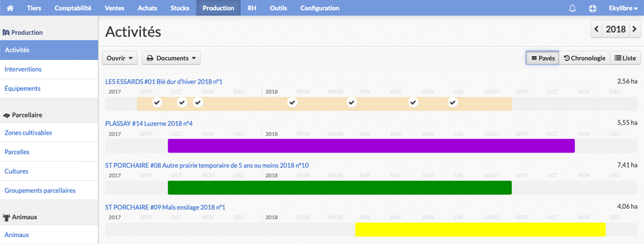Viewport: 644px width, 244px height.
Task: Click the yellow Maïs ensilage timeline bar
Action: pyautogui.click(x=480, y=230)
